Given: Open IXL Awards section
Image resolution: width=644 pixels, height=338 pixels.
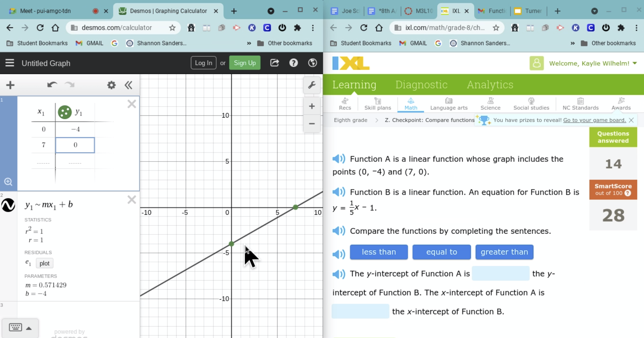Looking at the screenshot, I should click(621, 104).
